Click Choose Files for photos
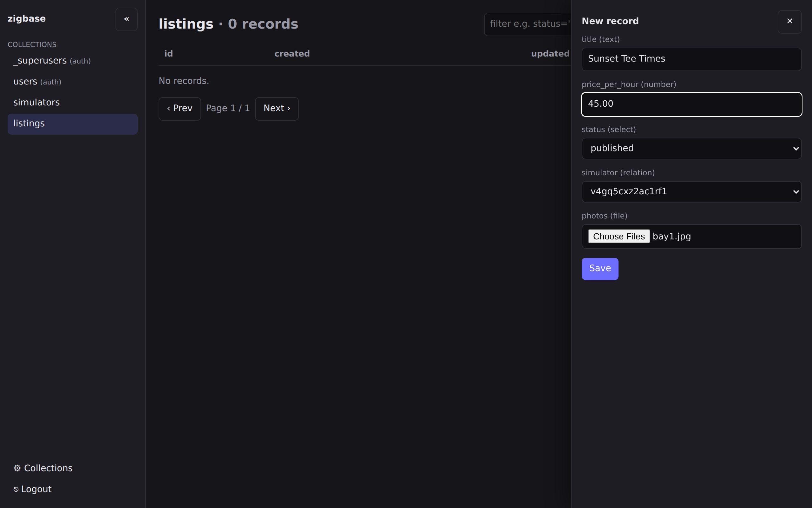Viewport: 812px width, 508px height. click(619, 236)
